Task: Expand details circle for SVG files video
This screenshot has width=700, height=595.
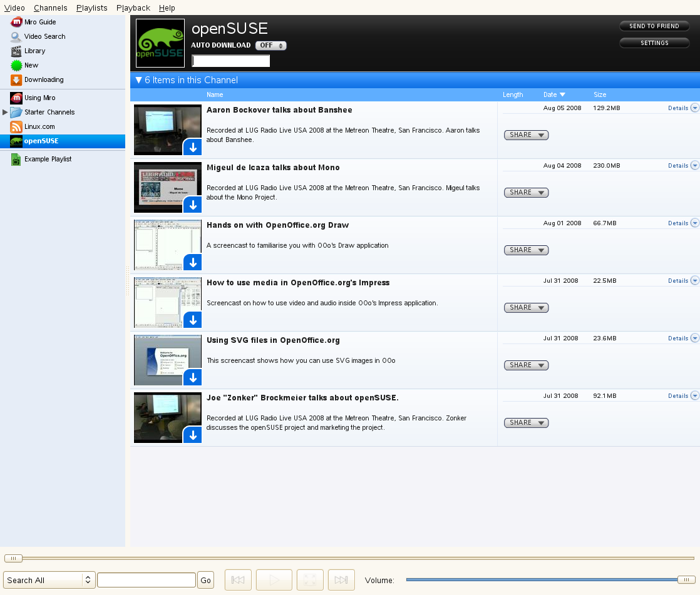Action: (x=694, y=338)
